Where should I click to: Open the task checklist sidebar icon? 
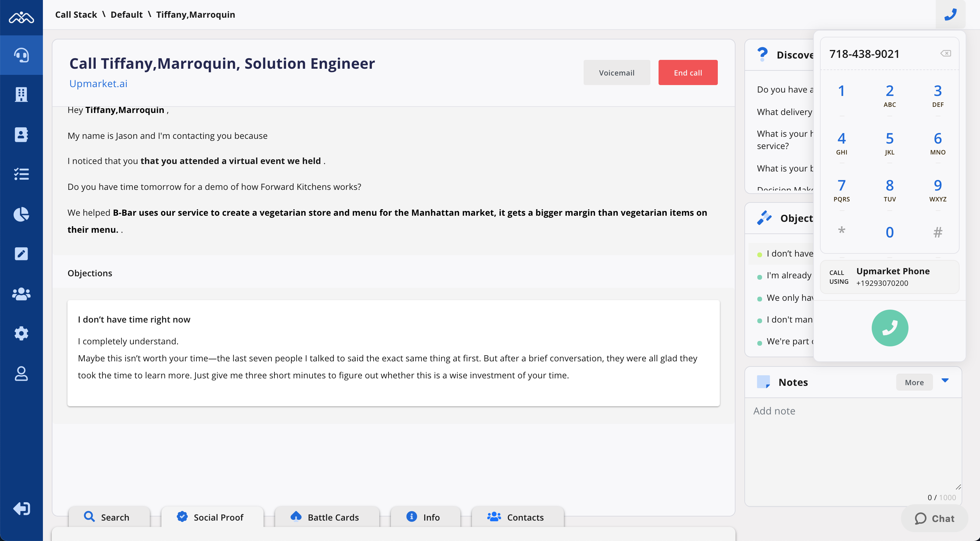click(x=21, y=174)
